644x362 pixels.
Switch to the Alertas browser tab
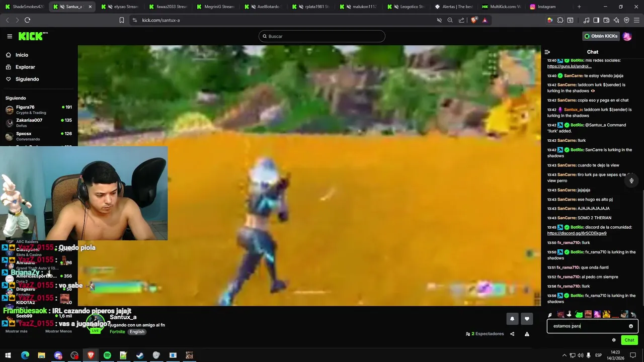454,7
